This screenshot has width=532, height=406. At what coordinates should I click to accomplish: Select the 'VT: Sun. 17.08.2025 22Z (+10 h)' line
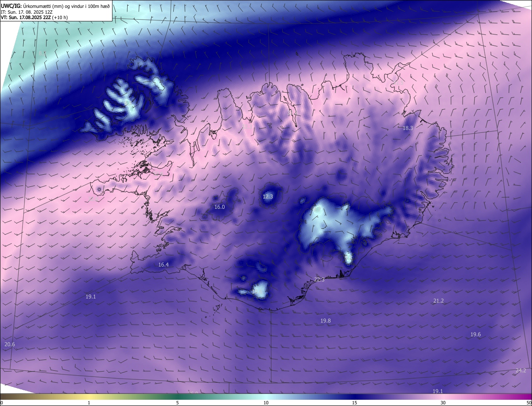(x=34, y=17)
